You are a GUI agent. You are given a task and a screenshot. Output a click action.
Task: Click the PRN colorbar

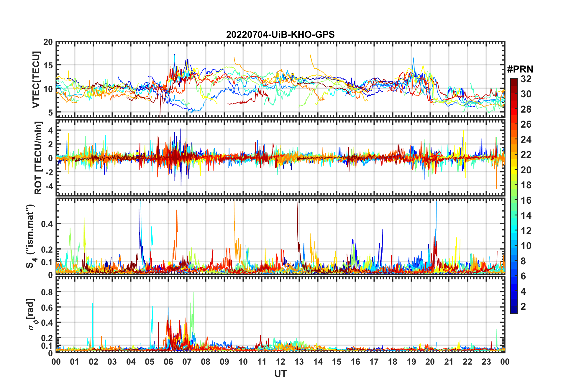point(514,195)
